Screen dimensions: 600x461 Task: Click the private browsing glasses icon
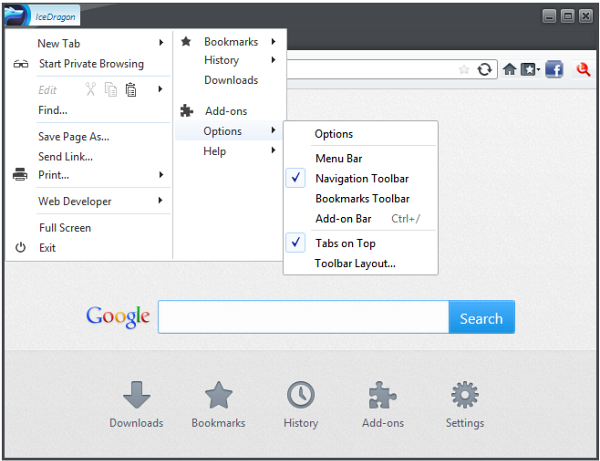[21, 64]
